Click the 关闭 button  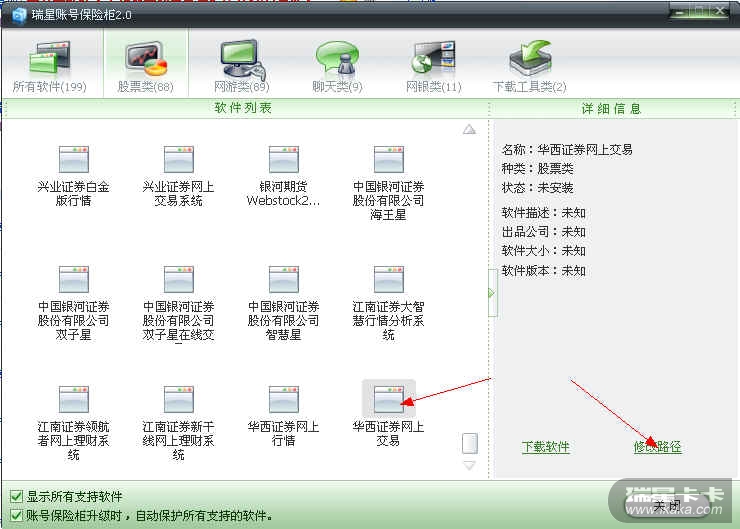[667, 506]
